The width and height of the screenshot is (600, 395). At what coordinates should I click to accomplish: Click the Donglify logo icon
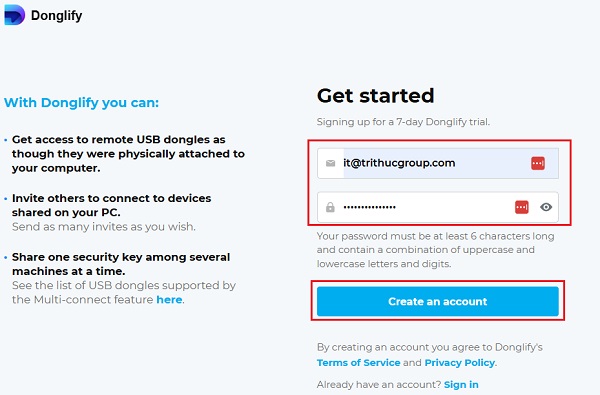click(15, 15)
